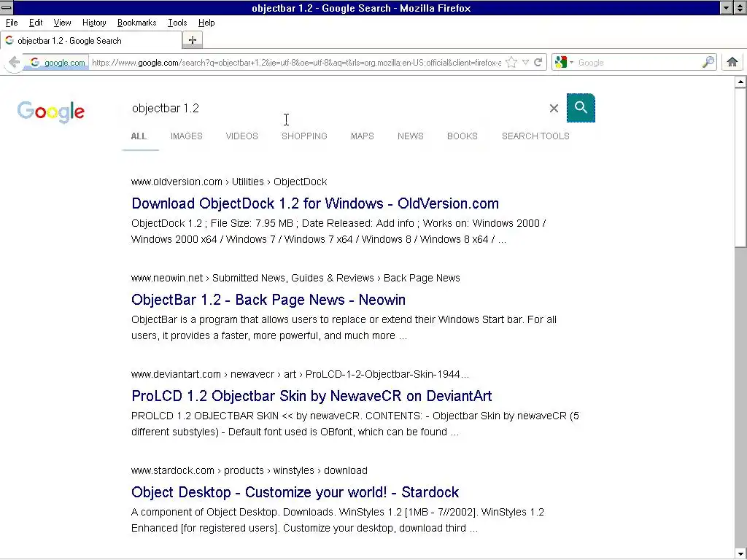This screenshot has height=560, width=747.
Task: Open Object Desktop Stardock link
Action: (295, 492)
